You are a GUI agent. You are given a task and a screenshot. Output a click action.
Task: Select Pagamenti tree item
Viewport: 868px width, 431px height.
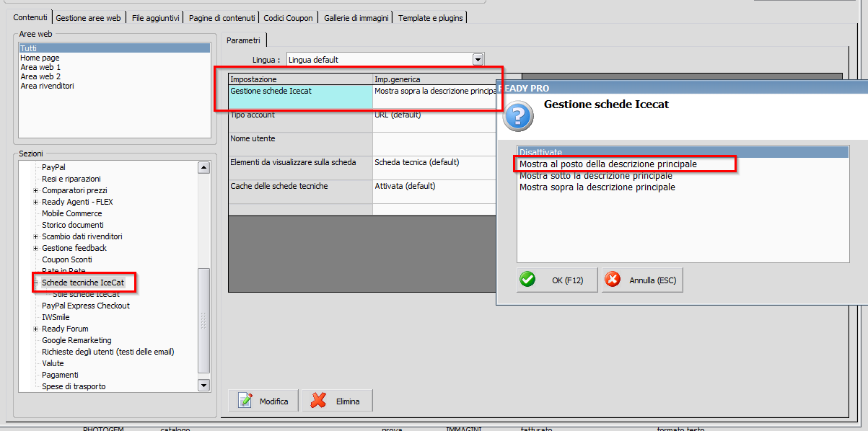[60, 375]
